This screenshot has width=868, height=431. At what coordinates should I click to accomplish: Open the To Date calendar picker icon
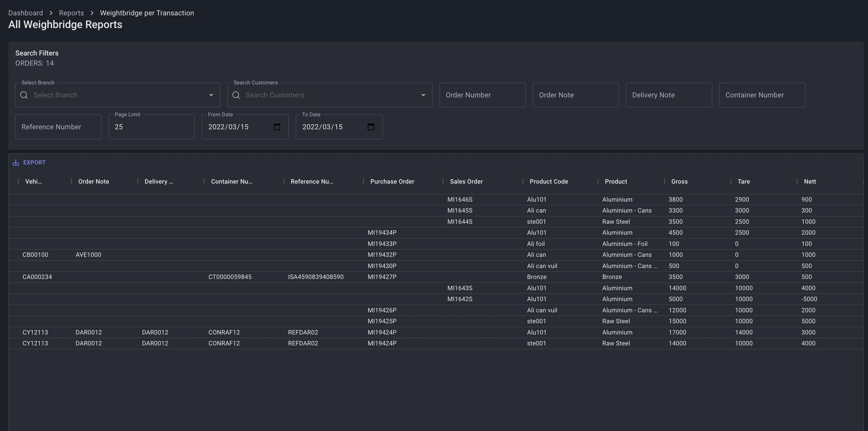pos(371,127)
